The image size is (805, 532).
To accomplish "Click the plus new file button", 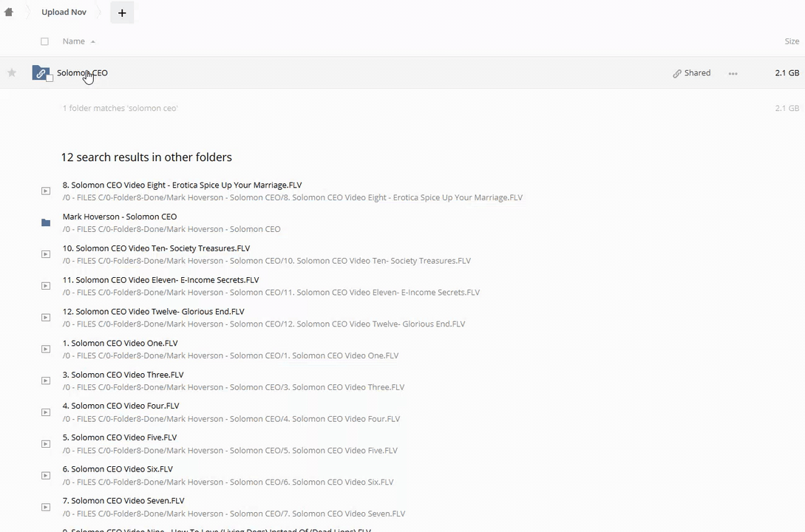I will point(122,13).
